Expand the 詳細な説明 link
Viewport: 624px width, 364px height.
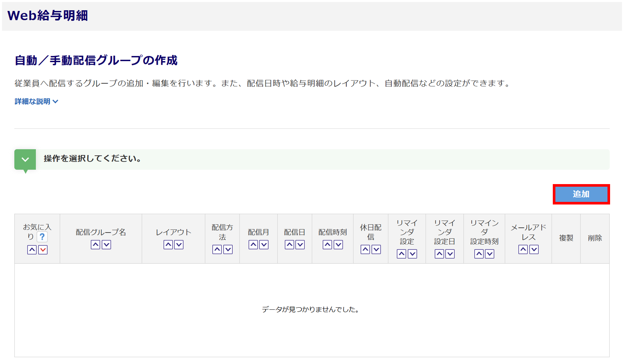(36, 102)
